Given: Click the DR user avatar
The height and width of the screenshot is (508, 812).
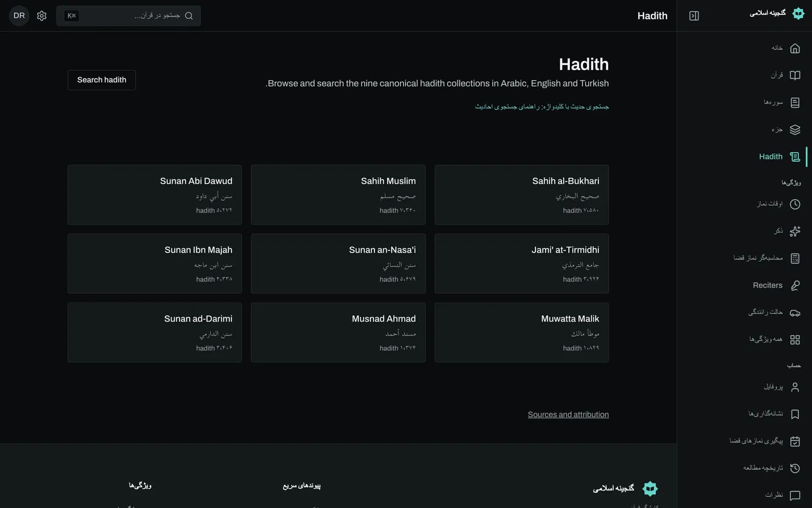Looking at the screenshot, I should click(19, 16).
